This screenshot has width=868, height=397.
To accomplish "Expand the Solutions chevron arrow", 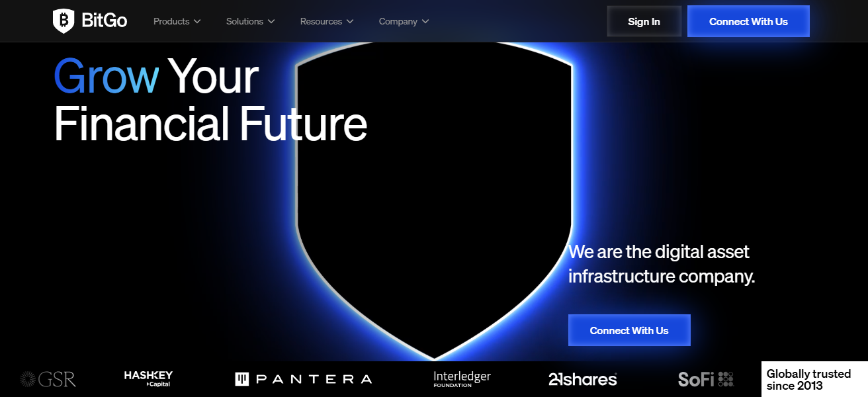I will tap(271, 22).
